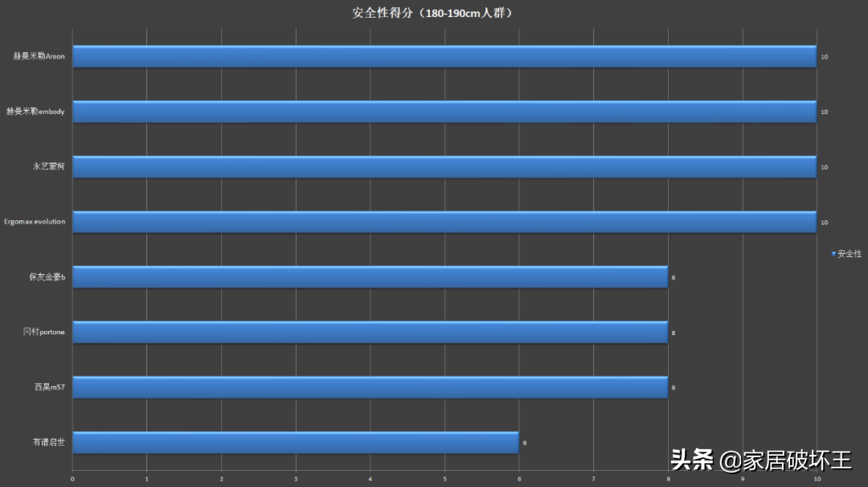Click the 有谱启世 data bar
This screenshot has height=487, width=868.
(296, 443)
